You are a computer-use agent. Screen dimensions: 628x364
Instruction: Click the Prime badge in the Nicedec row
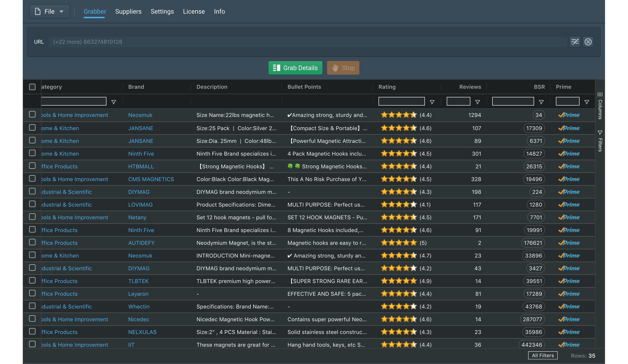pos(569,319)
